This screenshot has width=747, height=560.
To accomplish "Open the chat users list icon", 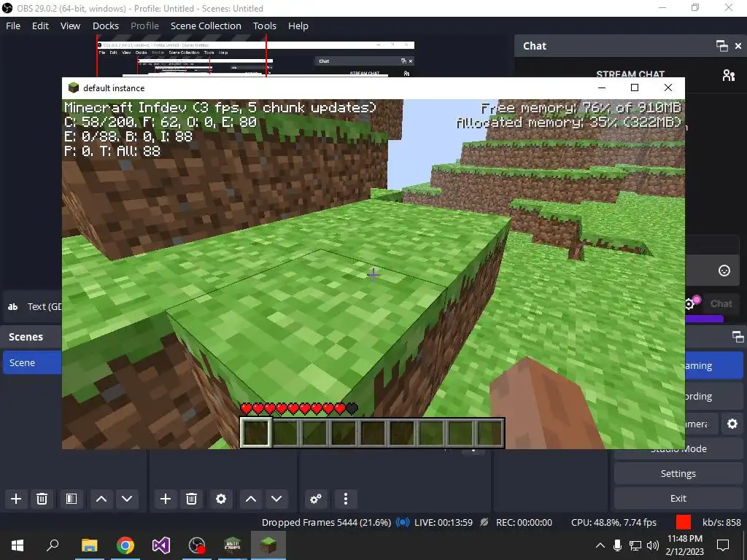I will pyautogui.click(x=729, y=75).
